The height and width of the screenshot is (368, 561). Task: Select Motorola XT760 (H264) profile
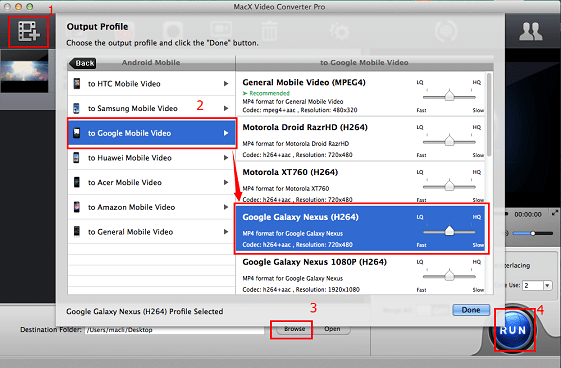tap(361, 183)
